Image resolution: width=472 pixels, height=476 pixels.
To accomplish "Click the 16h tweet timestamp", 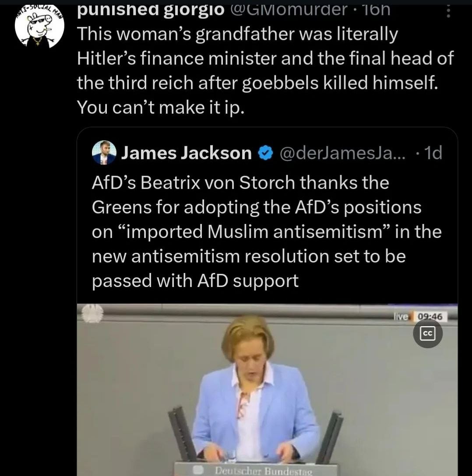I will (x=377, y=10).
